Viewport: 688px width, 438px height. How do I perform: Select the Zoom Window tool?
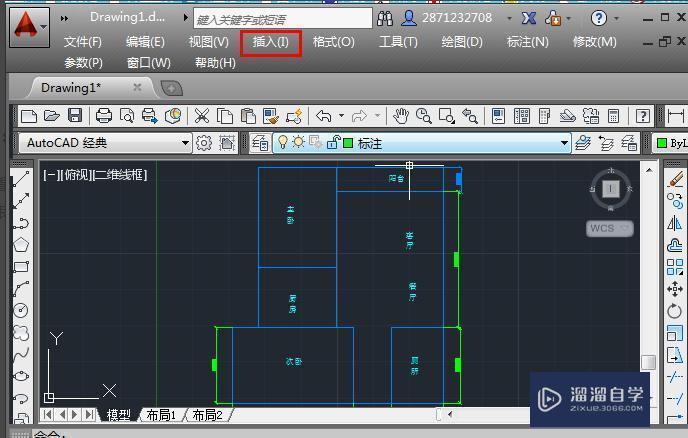(x=447, y=116)
